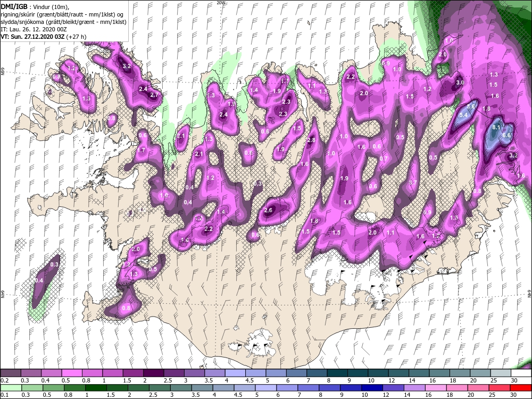The image size is (532, 399).
Task: Click the 6.6 value near the east coast
Action: [506, 135]
